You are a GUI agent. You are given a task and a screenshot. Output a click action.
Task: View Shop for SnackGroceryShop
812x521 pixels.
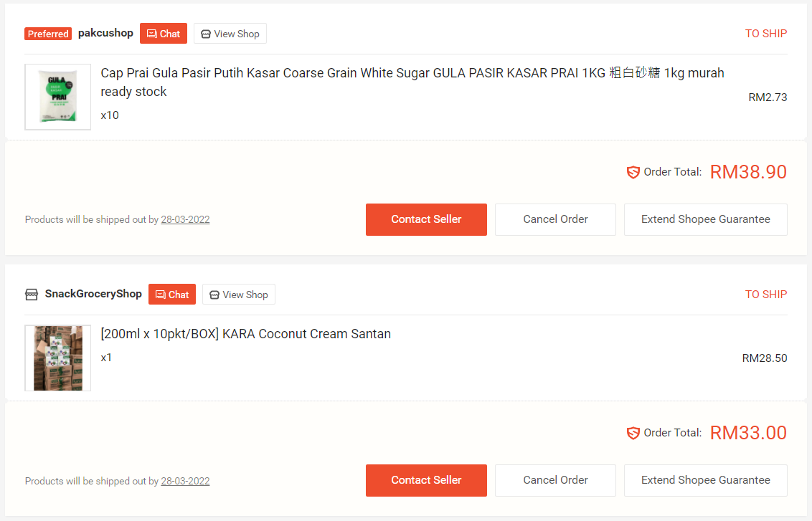click(238, 295)
